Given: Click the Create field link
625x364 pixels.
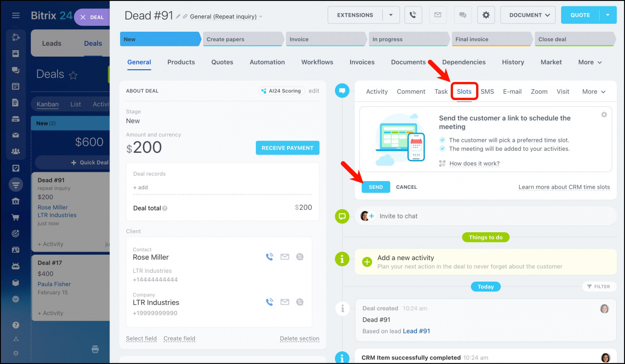Looking at the screenshot, I should tap(179, 338).
